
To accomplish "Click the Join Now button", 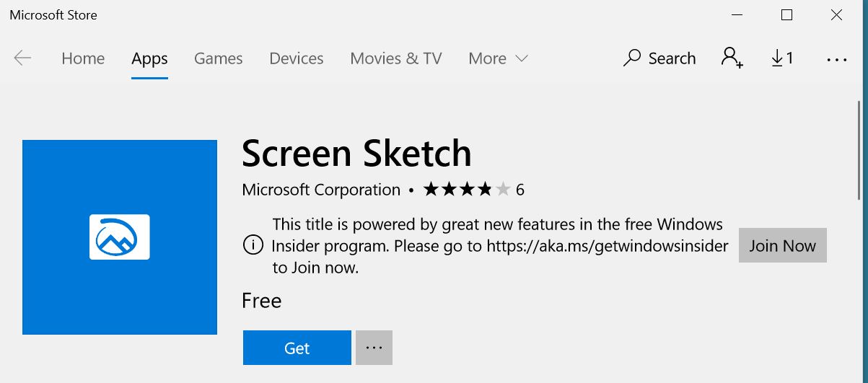I will (x=783, y=245).
